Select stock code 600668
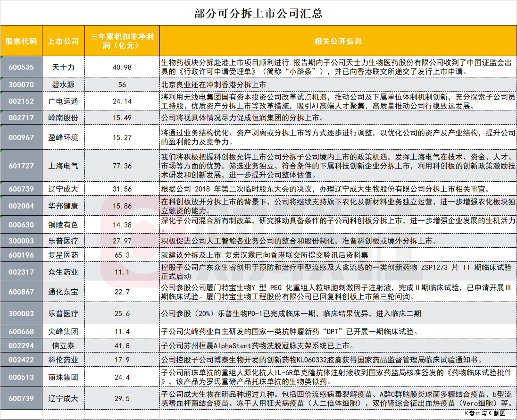This screenshot has width=517, height=420. point(21,331)
